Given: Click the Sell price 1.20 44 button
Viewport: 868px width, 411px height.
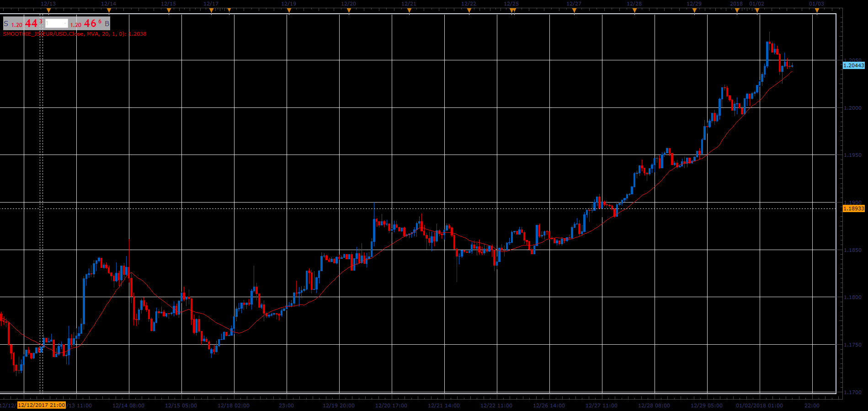Looking at the screenshot, I should click(x=23, y=23).
